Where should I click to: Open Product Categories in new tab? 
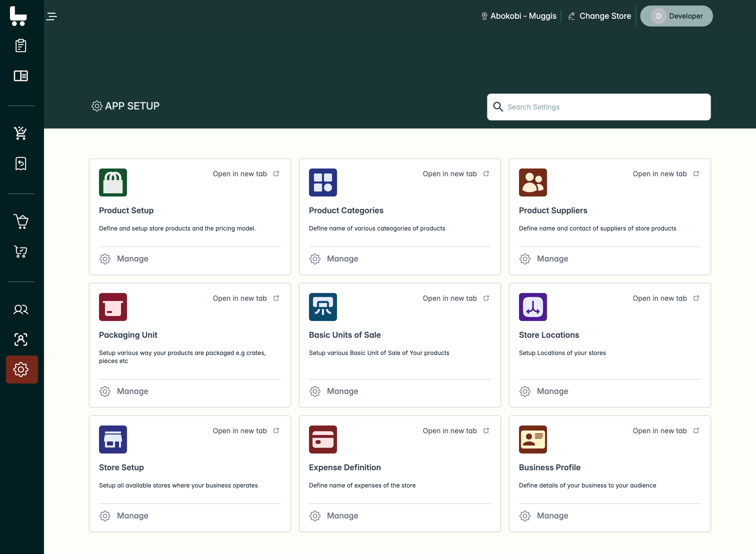pos(455,174)
